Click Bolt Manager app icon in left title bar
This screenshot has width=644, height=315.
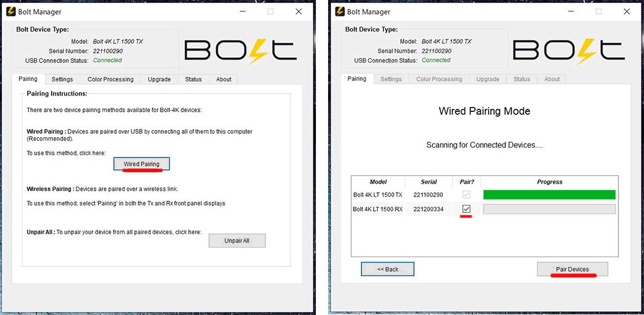pyautogui.click(x=11, y=12)
